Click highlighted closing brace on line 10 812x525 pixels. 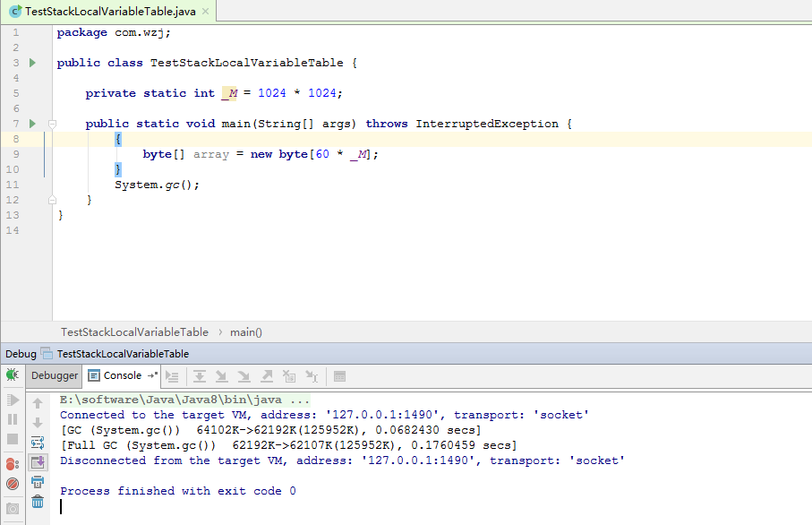pos(118,169)
